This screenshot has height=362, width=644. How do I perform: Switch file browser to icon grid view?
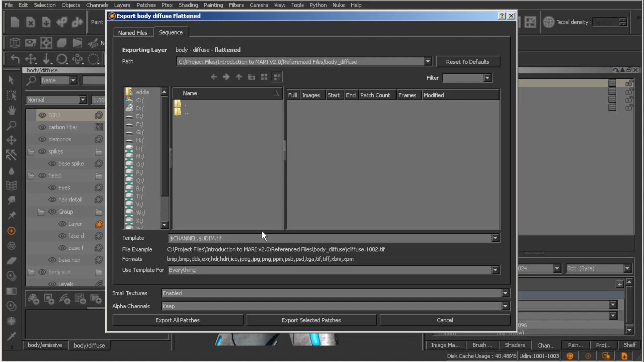coord(264,77)
